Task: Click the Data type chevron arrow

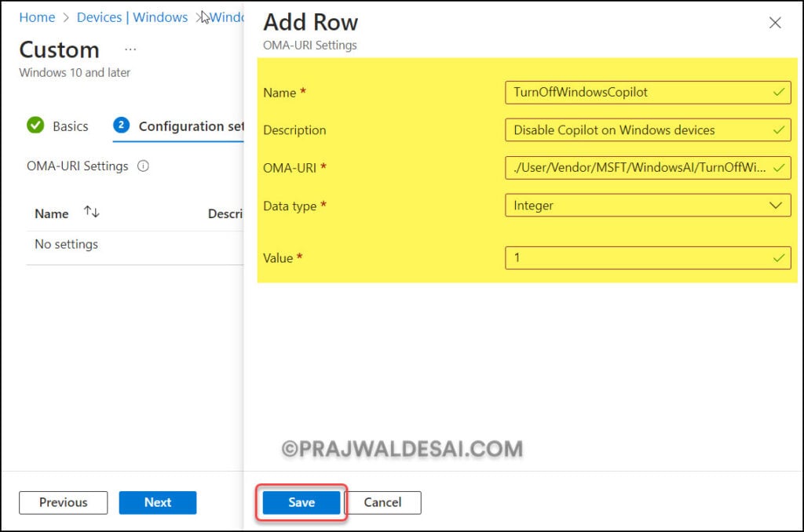Action: (x=776, y=206)
